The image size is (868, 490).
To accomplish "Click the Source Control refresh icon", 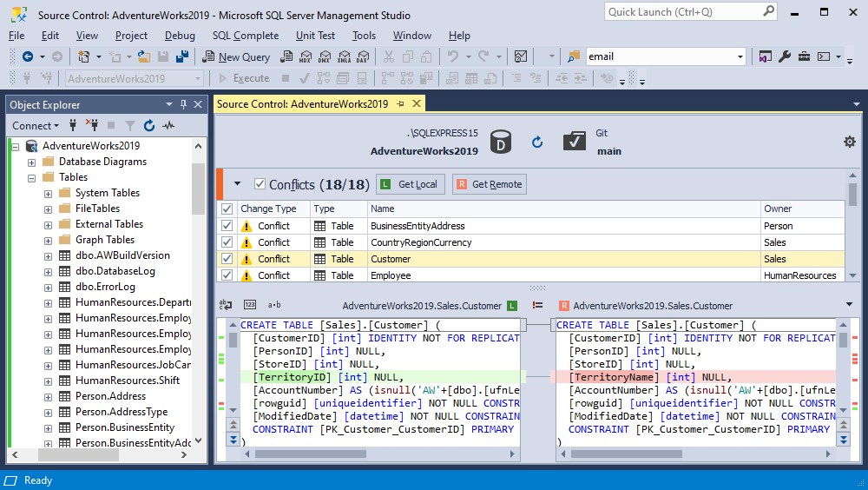I will coord(537,142).
